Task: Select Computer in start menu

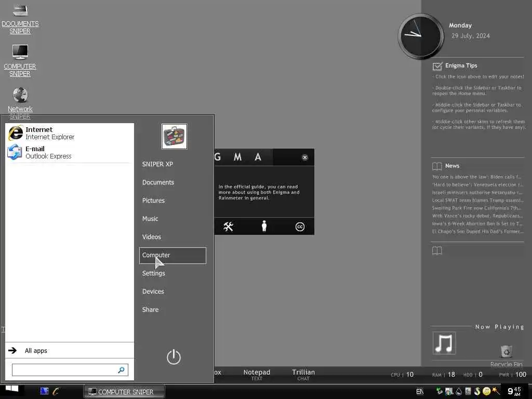Action: [172, 255]
